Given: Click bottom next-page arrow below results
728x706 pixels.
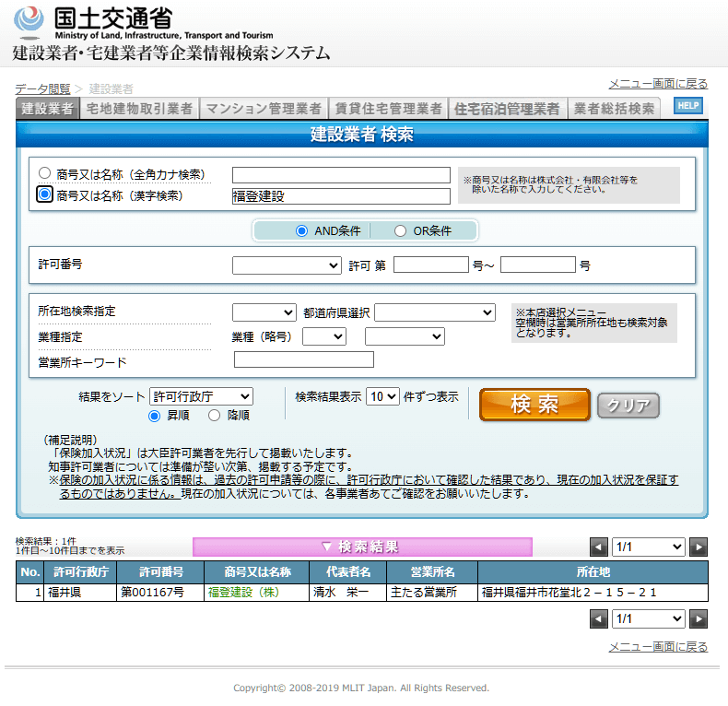Looking at the screenshot, I should (x=699, y=619).
